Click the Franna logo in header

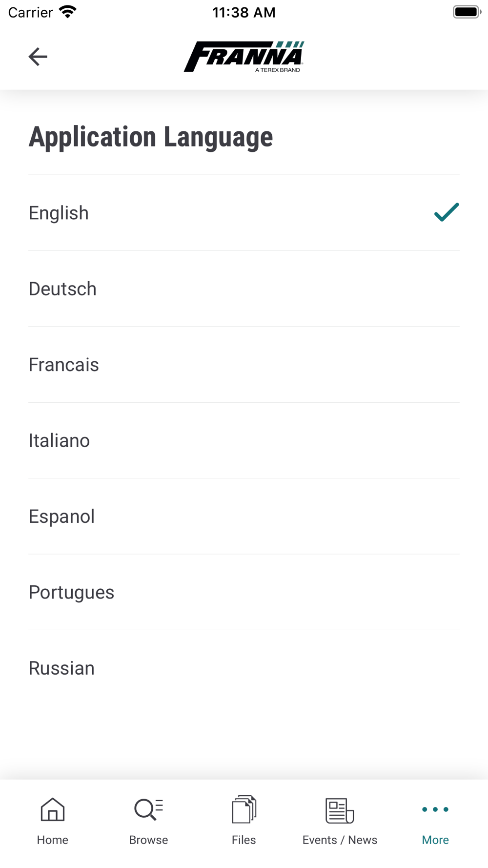point(244,57)
